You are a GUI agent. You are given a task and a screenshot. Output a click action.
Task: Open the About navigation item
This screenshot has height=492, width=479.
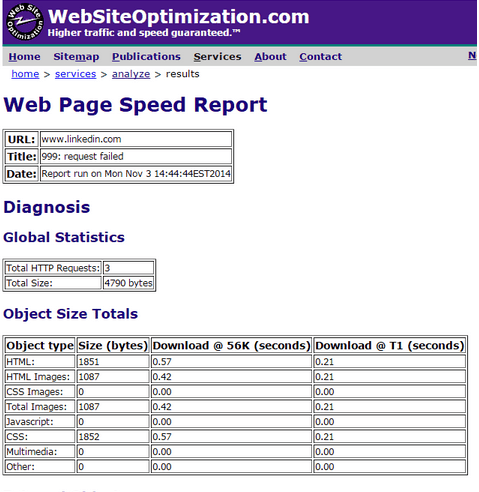point(270,57)
